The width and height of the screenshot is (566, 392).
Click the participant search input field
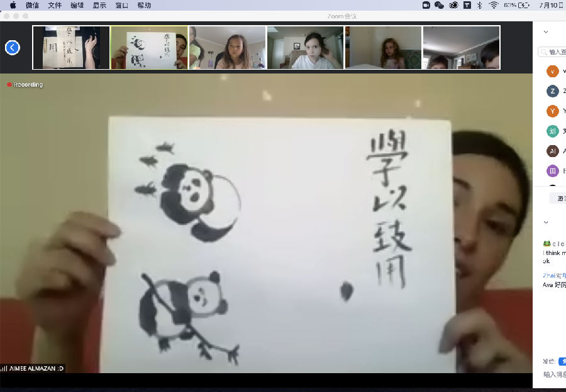coord(556,52)
